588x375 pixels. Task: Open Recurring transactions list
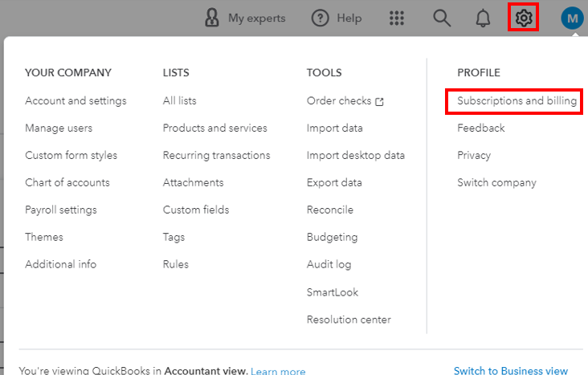pyautogui.click(x=216, y=156)
